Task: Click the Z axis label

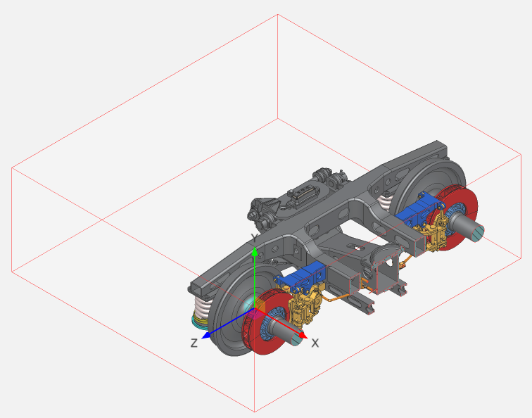Action: pyautogui.click(x=194, y=343)
